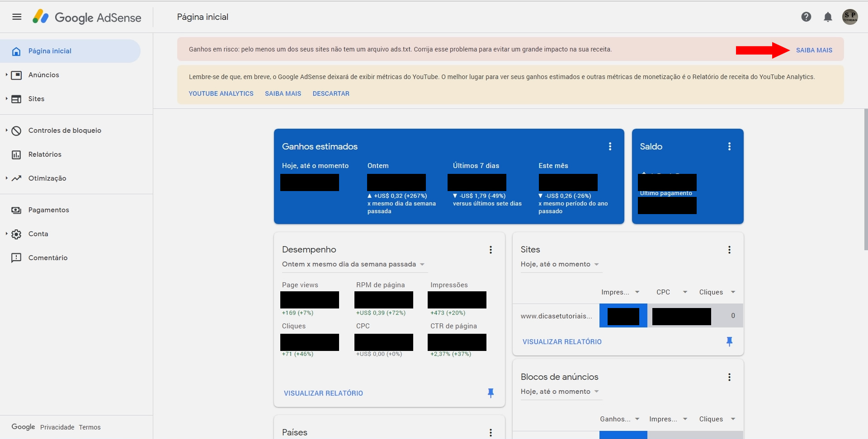Expand the Sites sidebar section arrow
868x439 pixels.
coord(6,98)
